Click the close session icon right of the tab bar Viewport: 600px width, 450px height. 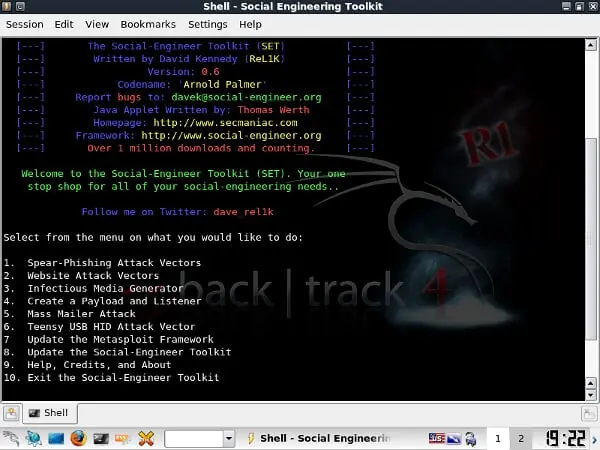(589, 414)
